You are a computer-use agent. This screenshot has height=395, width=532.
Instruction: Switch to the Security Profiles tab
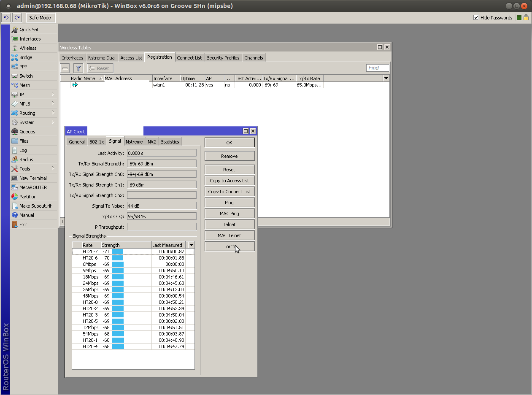tap(223, 58)
